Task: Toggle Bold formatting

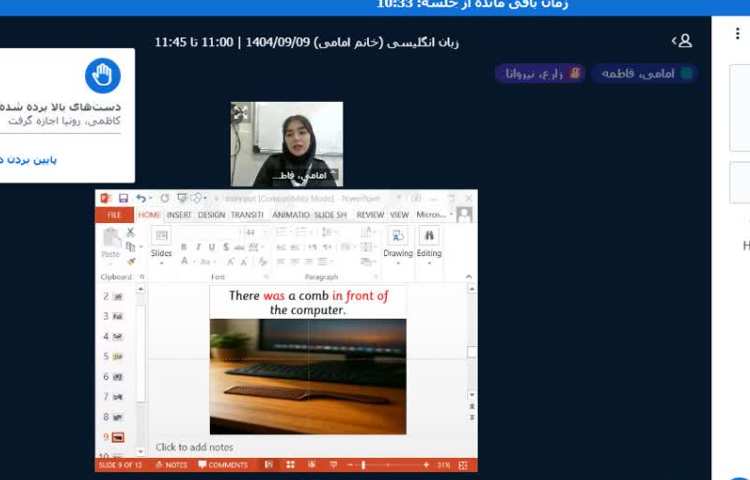Action: tap(184, 247)
